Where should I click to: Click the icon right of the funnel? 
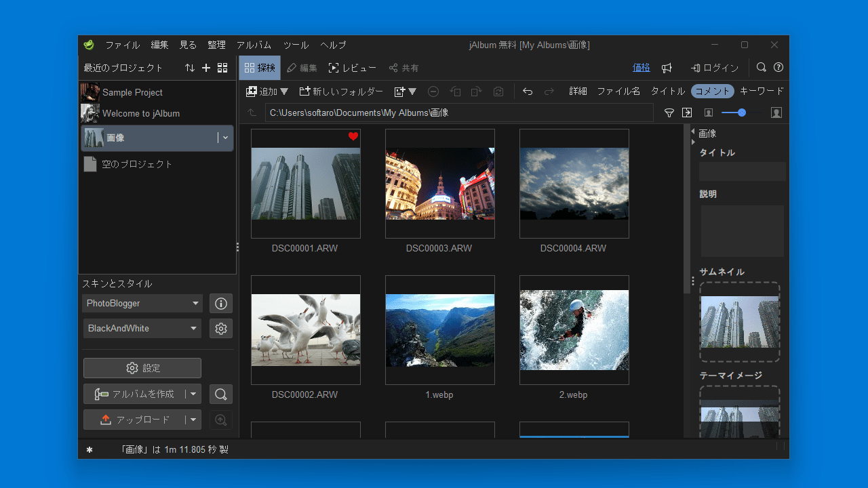click(687, 113)
